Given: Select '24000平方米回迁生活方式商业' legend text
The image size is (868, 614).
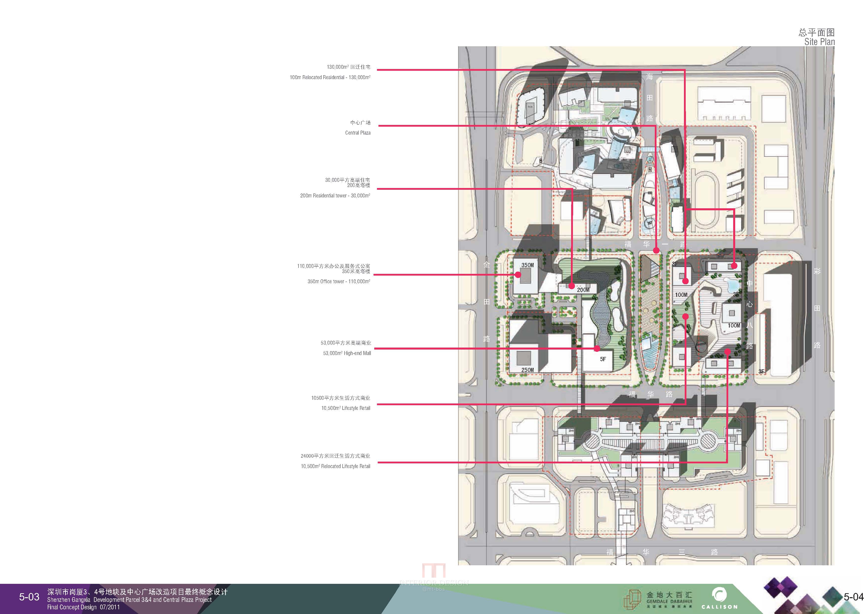Looking at the screenshot, I should (x=335, y=456).
